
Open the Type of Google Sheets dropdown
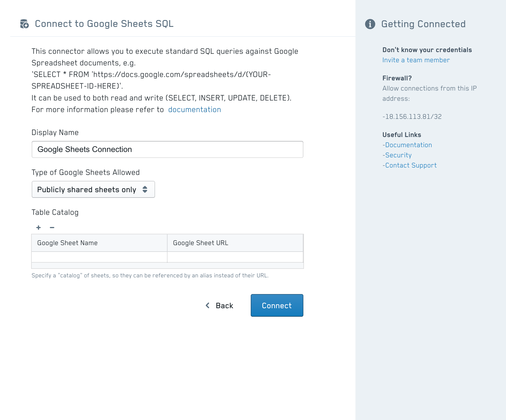click(93, 189)
